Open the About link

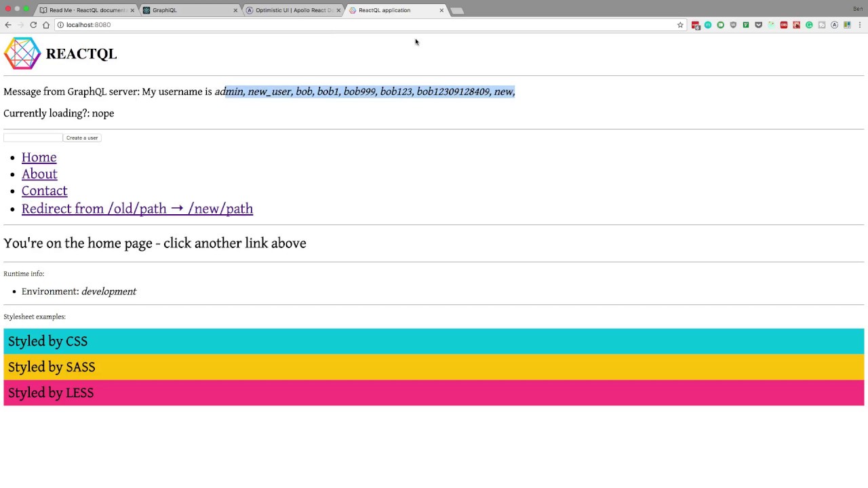click(x=39, y=174)
